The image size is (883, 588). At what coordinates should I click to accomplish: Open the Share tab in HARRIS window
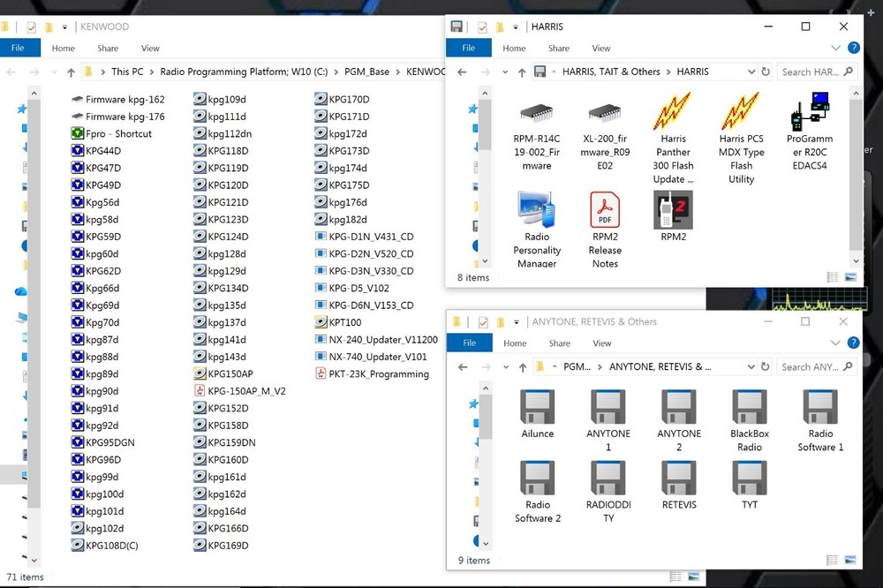[558, 49]
